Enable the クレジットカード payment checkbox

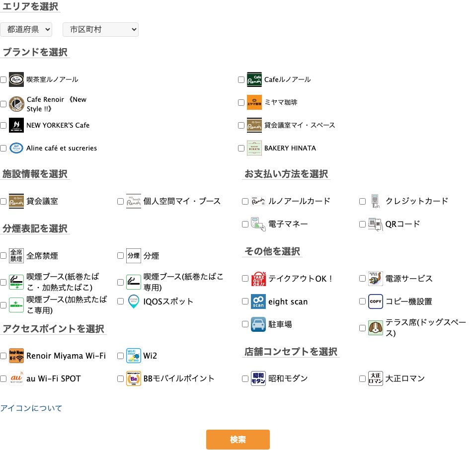pos(362,202)
